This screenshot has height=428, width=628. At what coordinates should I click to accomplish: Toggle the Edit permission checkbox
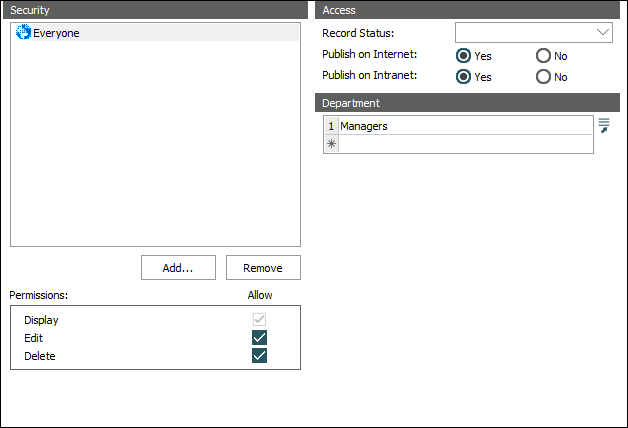(x=260, y=338)
